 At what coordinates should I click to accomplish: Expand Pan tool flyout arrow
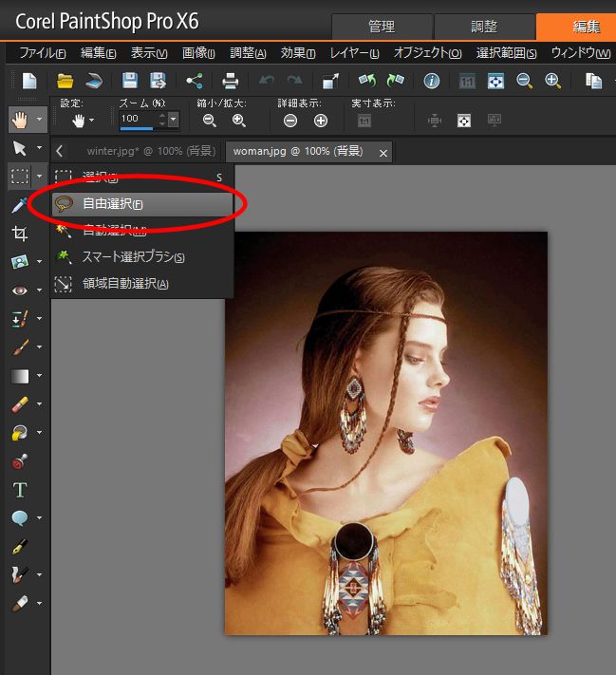click(39, 119)
